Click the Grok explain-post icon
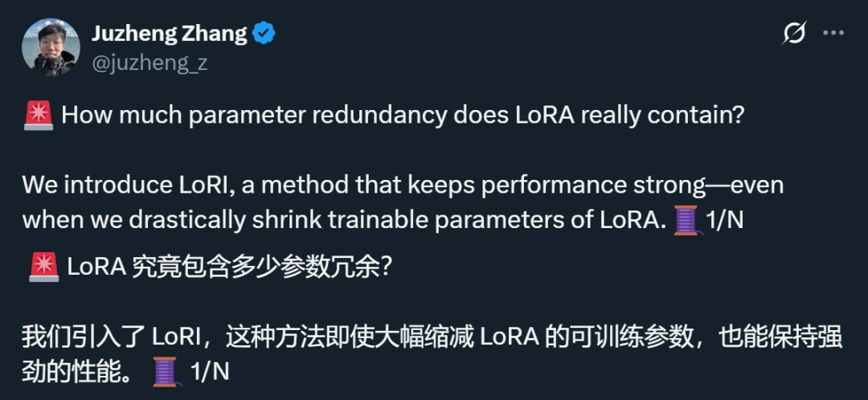The width and height of the screenshot is (868, 400). (794, 34)
